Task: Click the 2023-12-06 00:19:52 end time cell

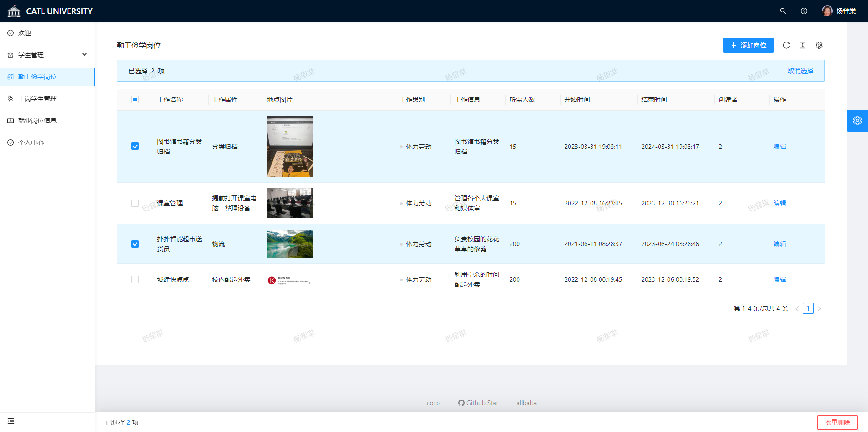Action: click(670, 279)
